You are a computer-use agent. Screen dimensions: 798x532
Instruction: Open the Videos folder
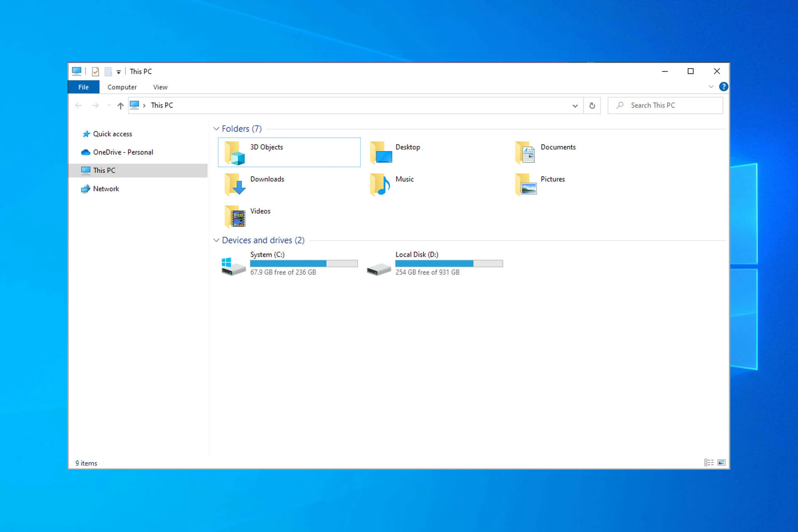(259, 216)
